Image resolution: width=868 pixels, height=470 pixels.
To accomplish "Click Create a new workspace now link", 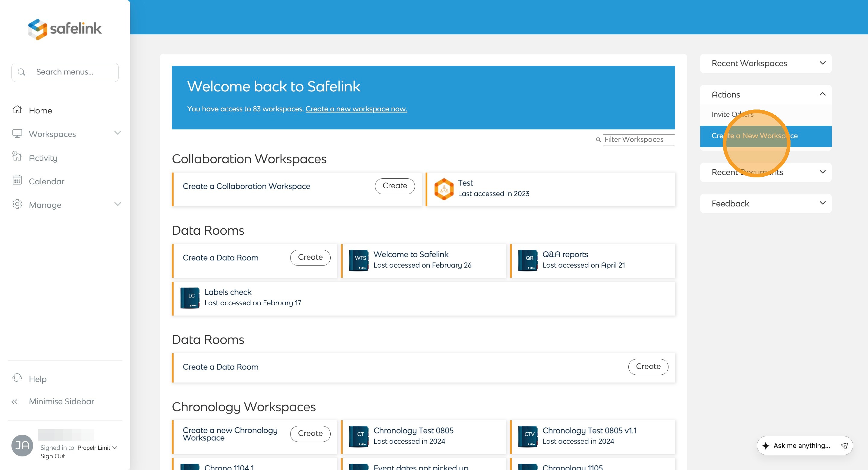I will coord(356,109).
